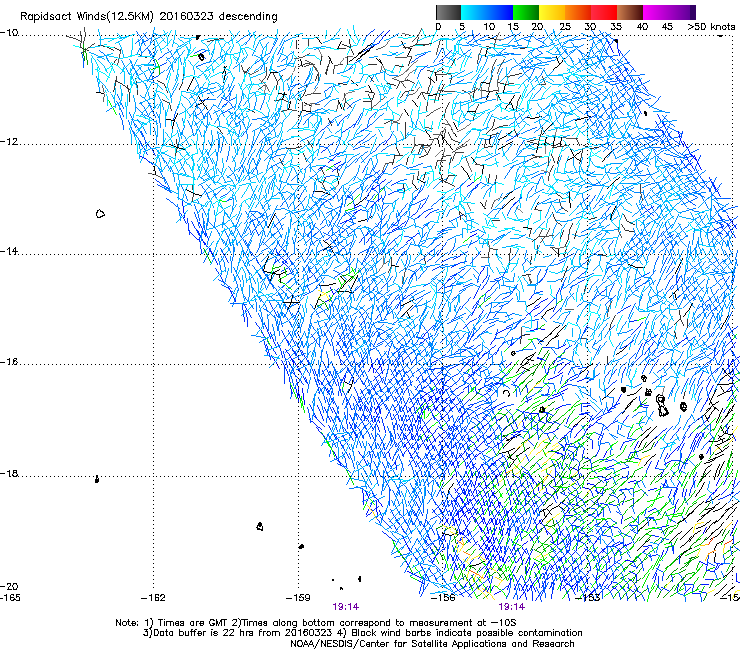Viewport: 740px width, 650px height.
Task: Click the '20' label under the legend
Action: point(537,27)
